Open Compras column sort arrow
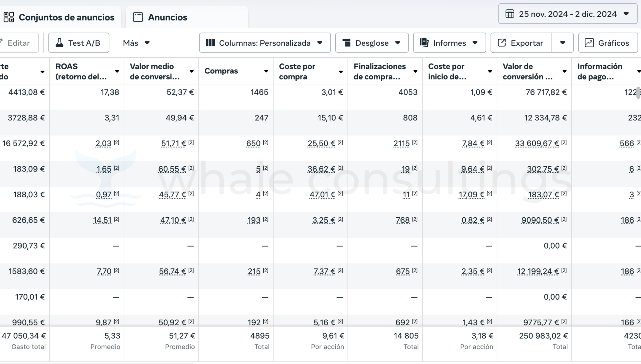 point(266,71)
